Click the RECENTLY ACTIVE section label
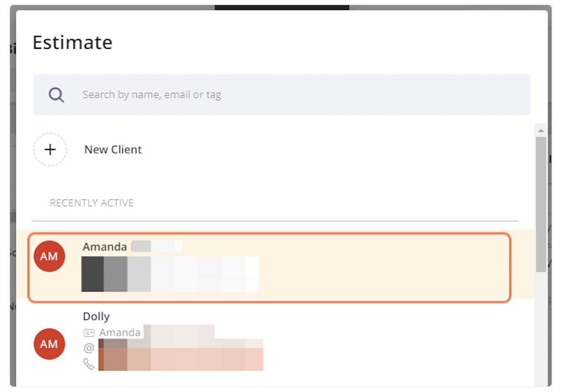 (x=91, y=203)
